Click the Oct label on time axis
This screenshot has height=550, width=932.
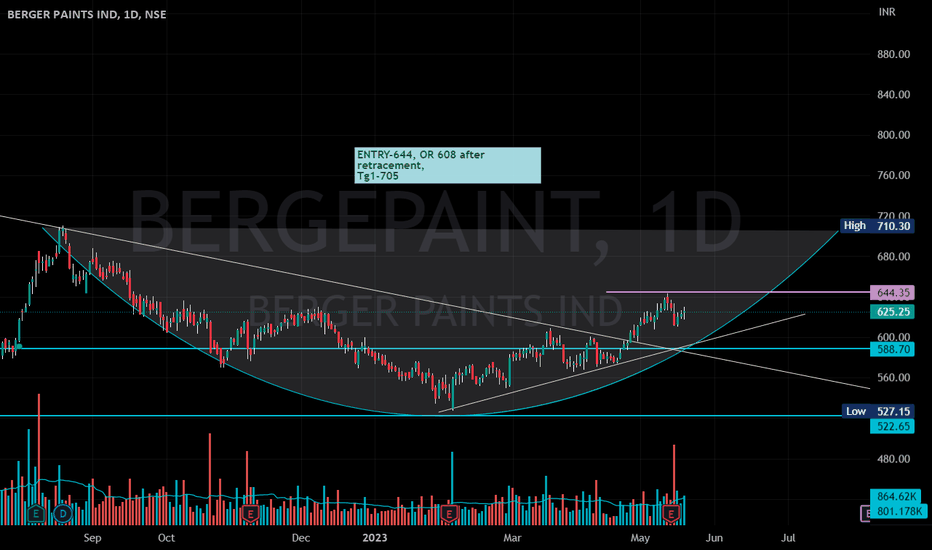pyautogui.click(x=166, y=538)
